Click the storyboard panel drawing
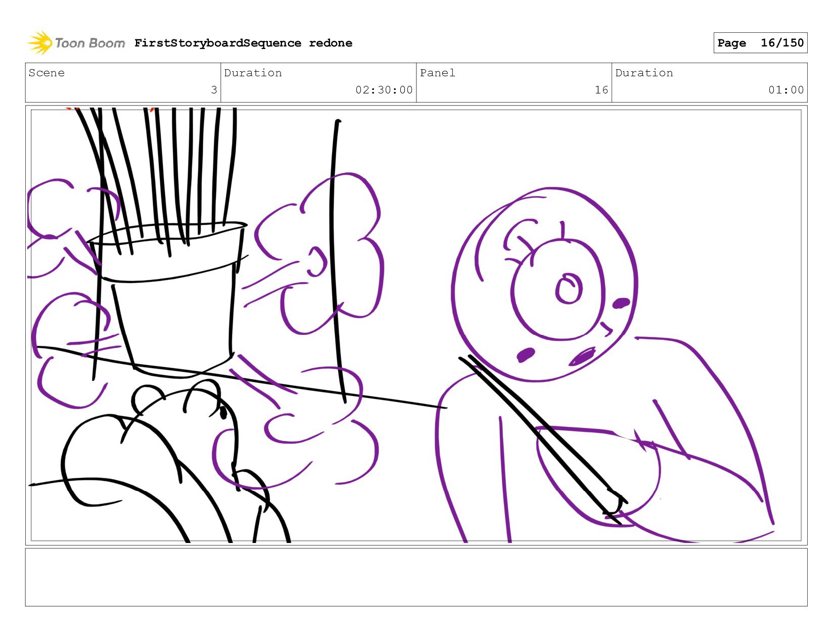 [416, 325]
